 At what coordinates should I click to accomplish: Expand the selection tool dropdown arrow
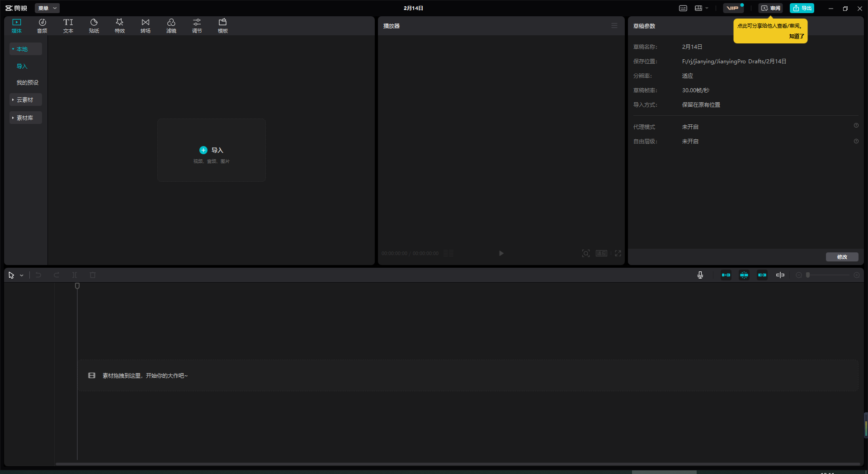[22, 275]
